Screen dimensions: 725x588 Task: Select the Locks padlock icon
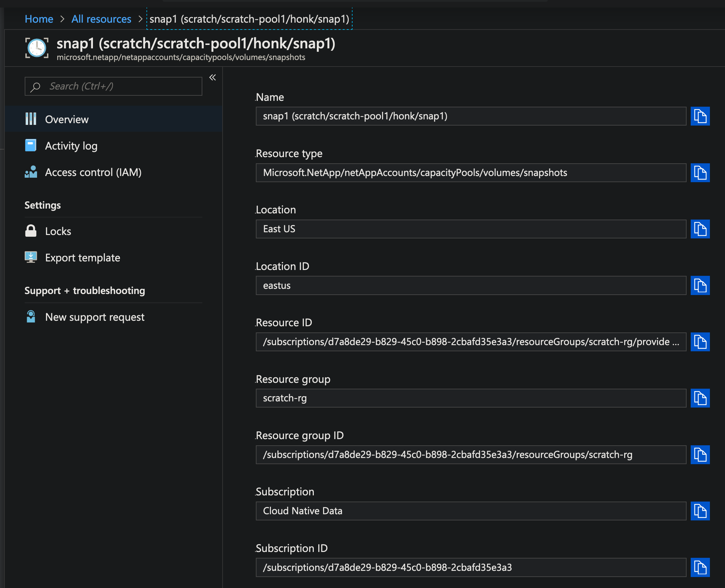pyautogui.click(x=31, y=231)
